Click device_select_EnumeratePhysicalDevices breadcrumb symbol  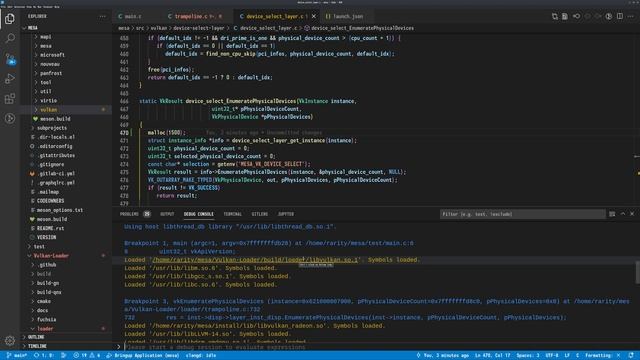click(x=362, y=28)
